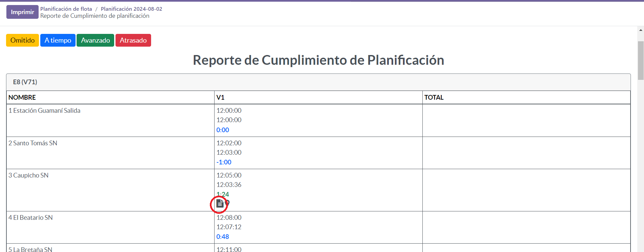
Task: Filter by the Atrasado status
Action: pos(133,40)
